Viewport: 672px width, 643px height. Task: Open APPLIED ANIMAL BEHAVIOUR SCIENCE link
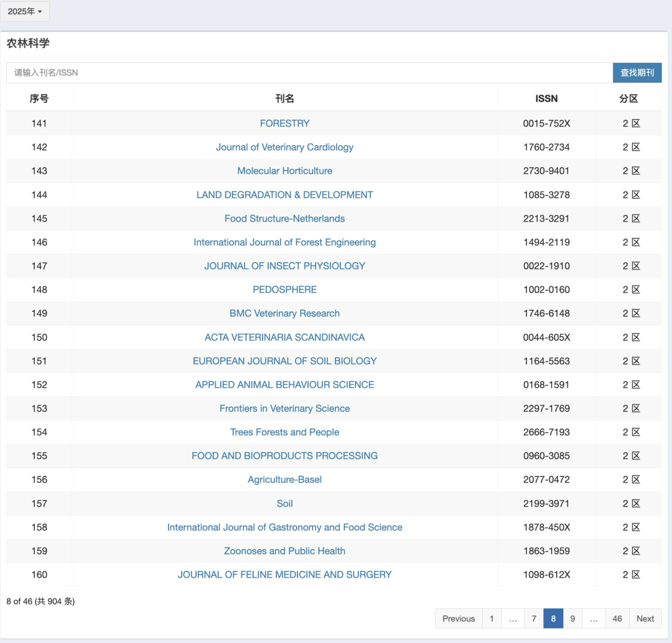point(284,385)
